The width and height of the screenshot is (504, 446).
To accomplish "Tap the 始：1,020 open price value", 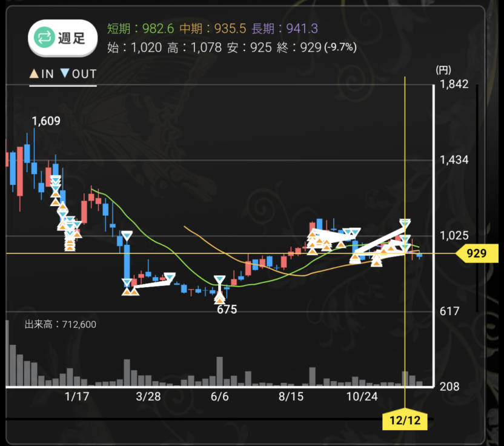I will (134, 48).
